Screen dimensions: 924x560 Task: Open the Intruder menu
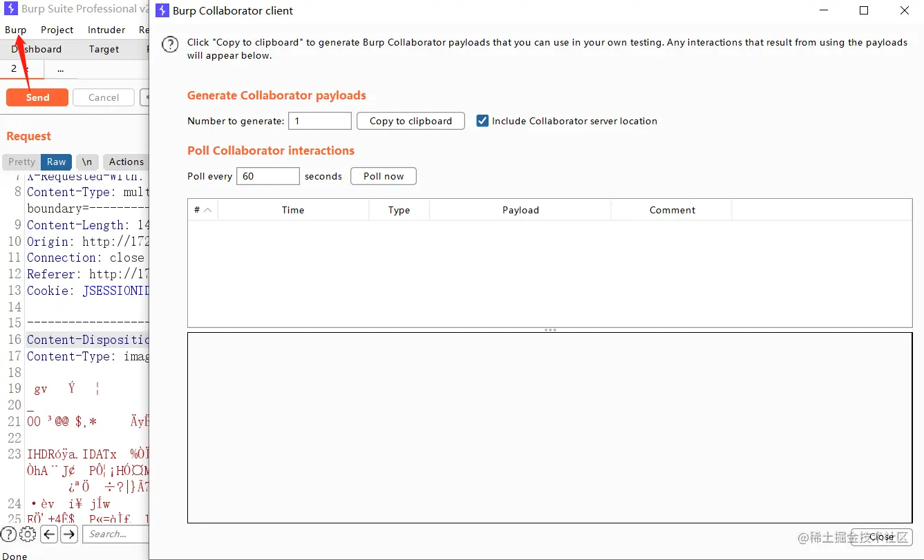coord(106,30)
